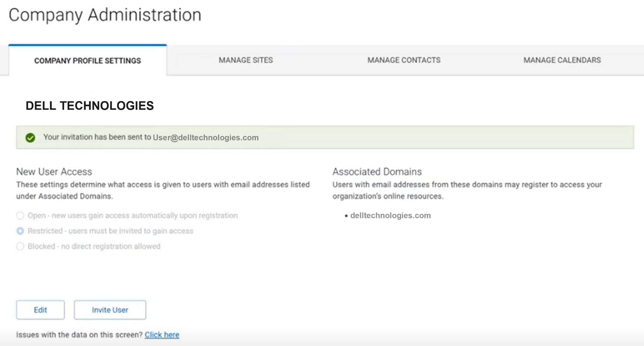Click the New User Access section heading

click(54, 172)
